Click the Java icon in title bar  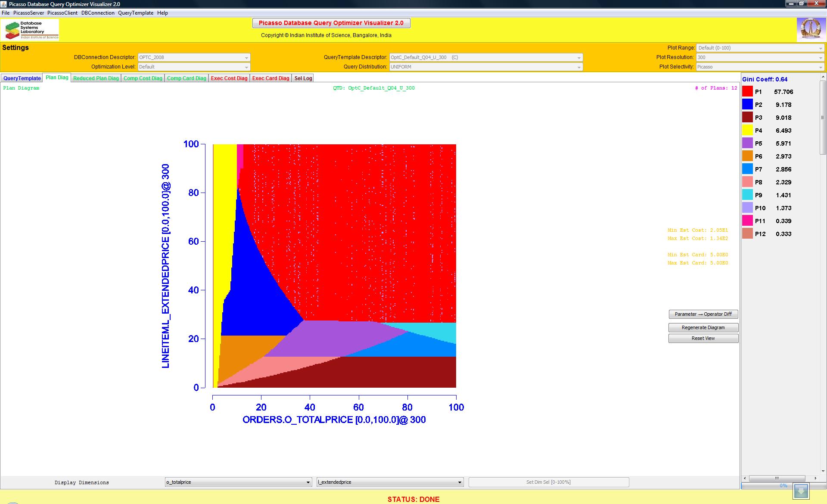[x=4, y=4]
